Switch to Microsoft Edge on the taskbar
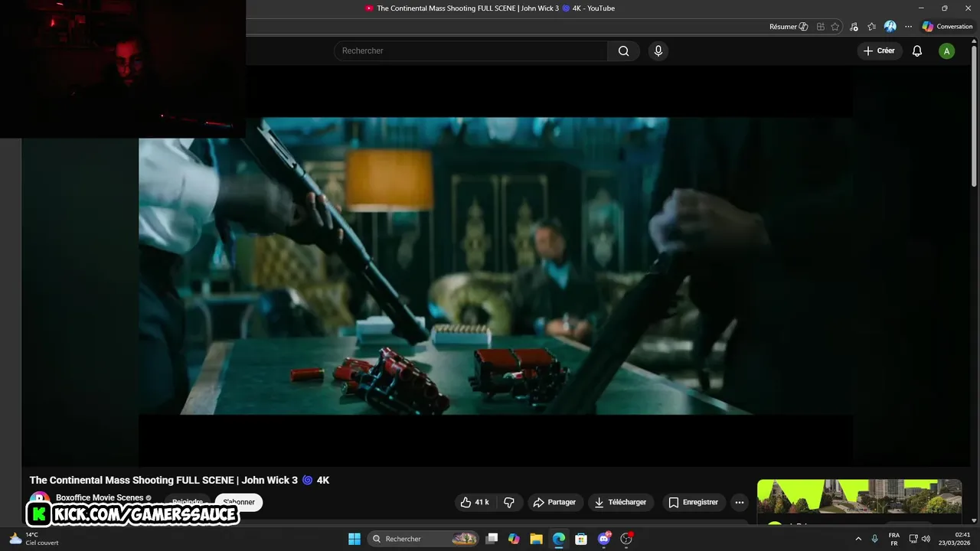The image size is (980, 551). click(x=559, y=539)
